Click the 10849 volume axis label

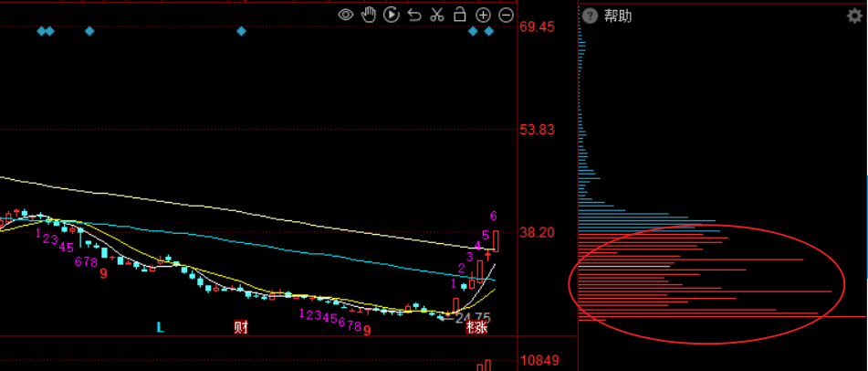539,360
